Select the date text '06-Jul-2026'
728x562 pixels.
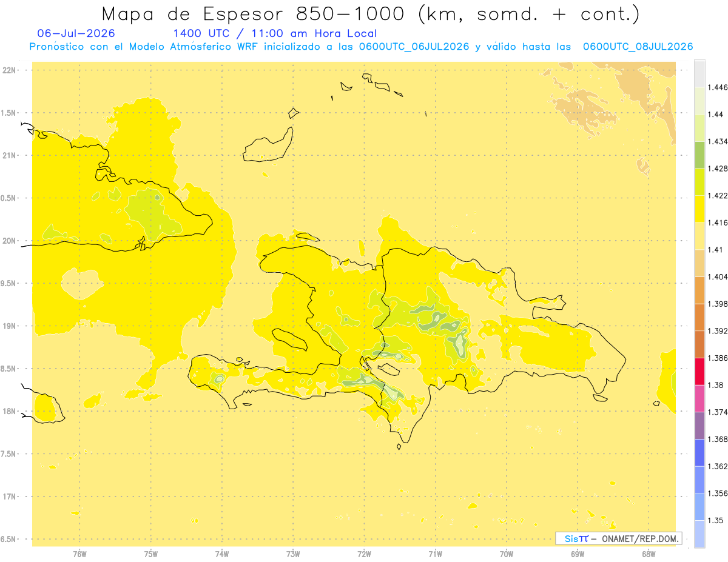[x=76, y=33]
